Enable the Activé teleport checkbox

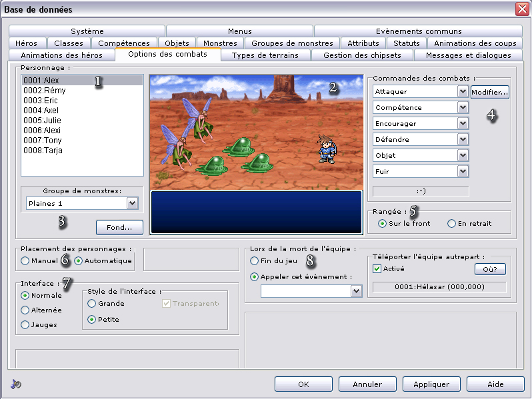pos(377,269)
